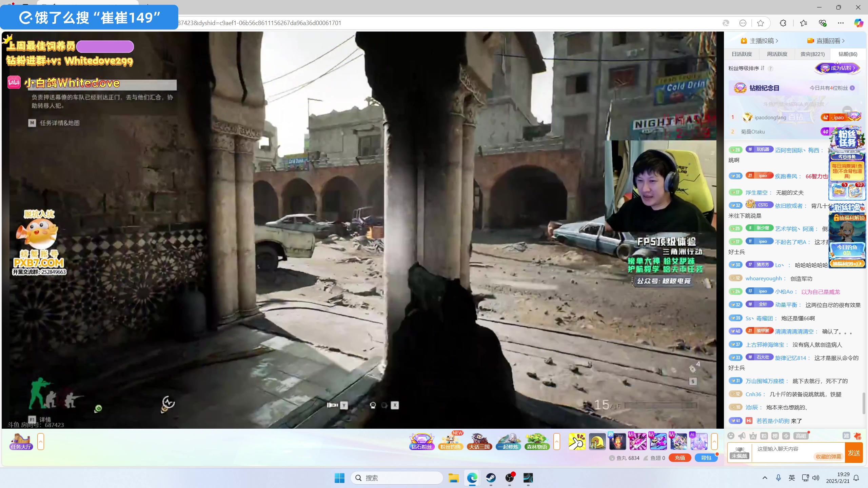The width and height of the screenshot is (868, 488).
Task: Click the 充值 recharge button
Action: [680, 458]
